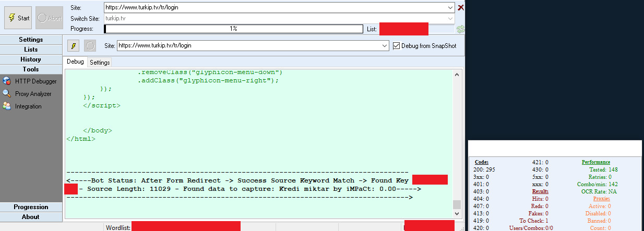Click the progress bar showing 1%

[233, 29]
